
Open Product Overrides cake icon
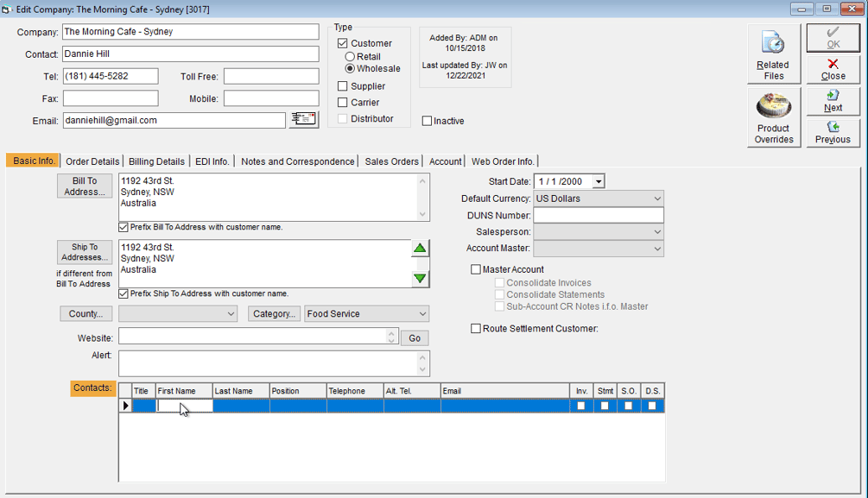(773, 117)
